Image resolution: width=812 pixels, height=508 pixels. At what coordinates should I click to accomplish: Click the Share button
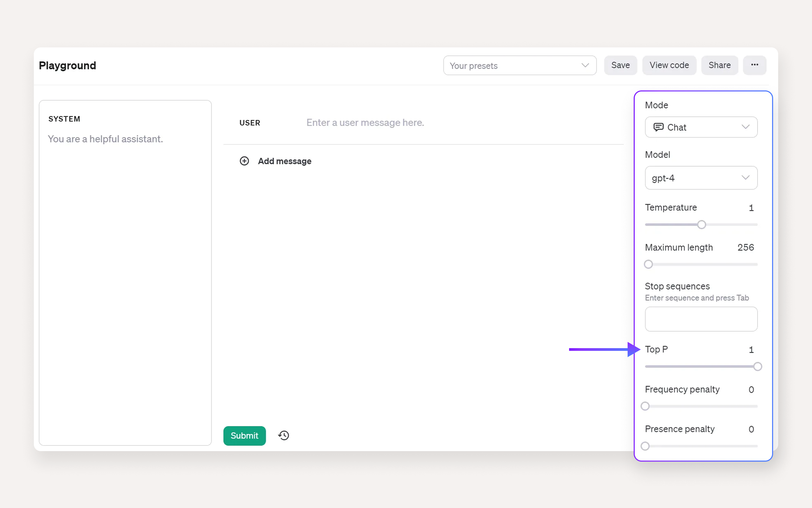pyautogui.click(x=719, y=65)
